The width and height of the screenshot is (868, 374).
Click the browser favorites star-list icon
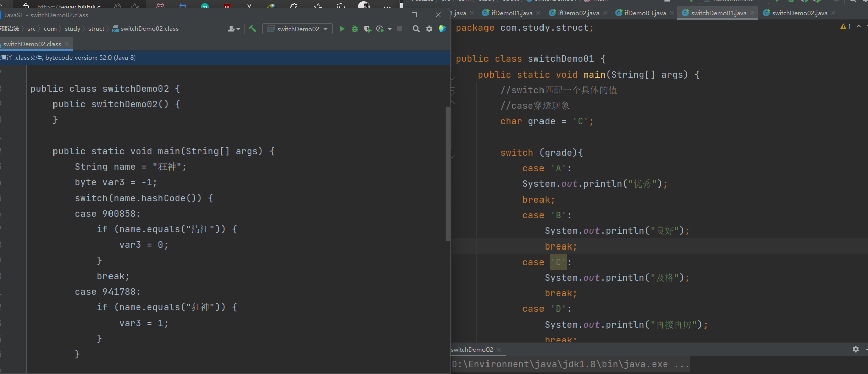coord(318,6)
